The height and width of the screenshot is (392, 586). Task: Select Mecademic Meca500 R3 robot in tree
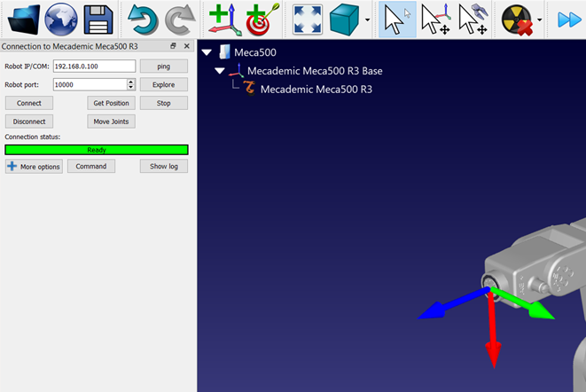pyautogui.click(x=316, y=90)
